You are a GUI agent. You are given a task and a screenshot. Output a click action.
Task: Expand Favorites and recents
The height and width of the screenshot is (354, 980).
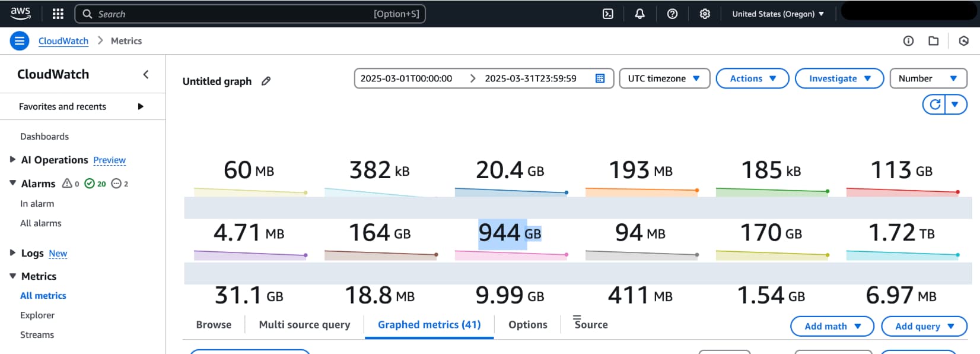coord(141,106)
